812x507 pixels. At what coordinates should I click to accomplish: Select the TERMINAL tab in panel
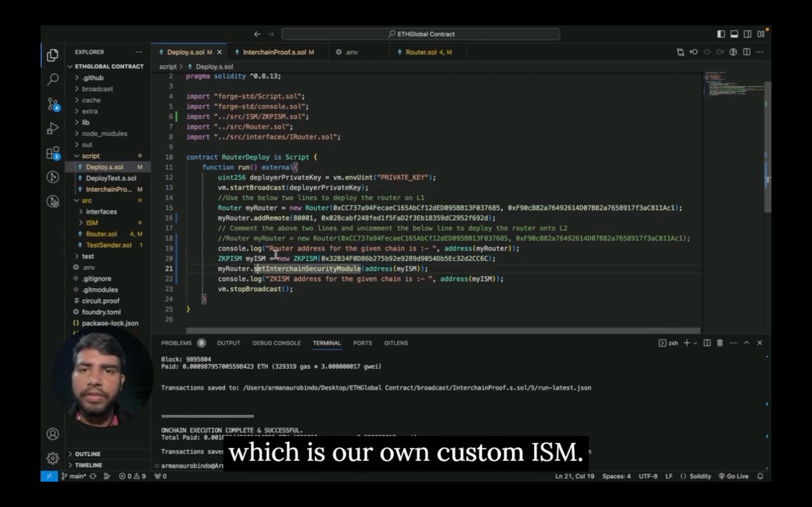click(327, 343)
